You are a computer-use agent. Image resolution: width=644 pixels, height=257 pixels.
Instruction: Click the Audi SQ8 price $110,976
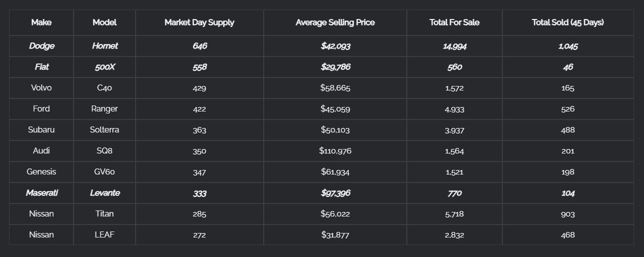click(335, 151)
